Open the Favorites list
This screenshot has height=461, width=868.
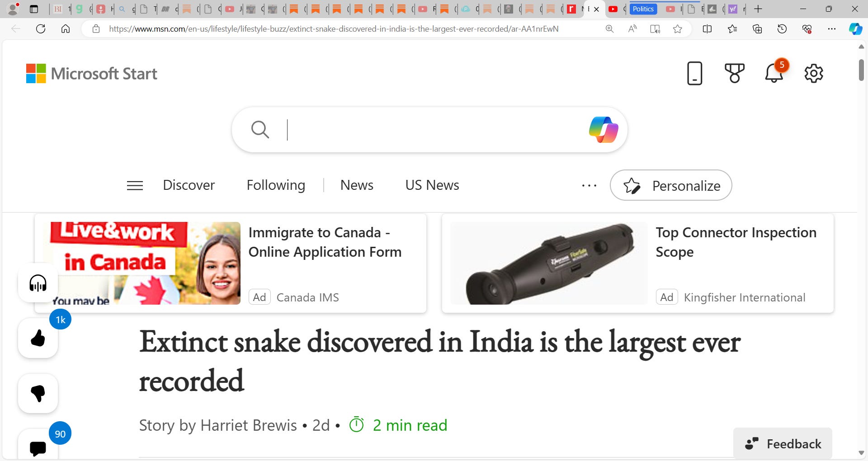(732, 29)
